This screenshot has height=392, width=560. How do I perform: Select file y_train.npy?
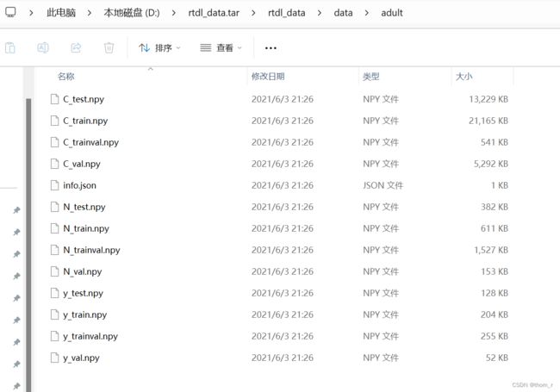coord(85,314)
